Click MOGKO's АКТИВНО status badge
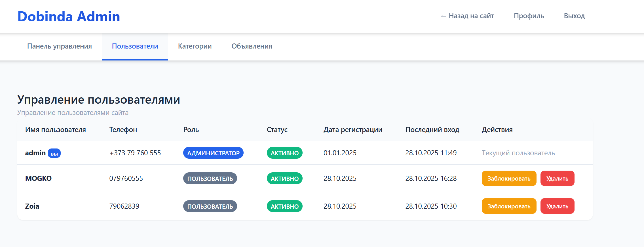 pos(284,179)
